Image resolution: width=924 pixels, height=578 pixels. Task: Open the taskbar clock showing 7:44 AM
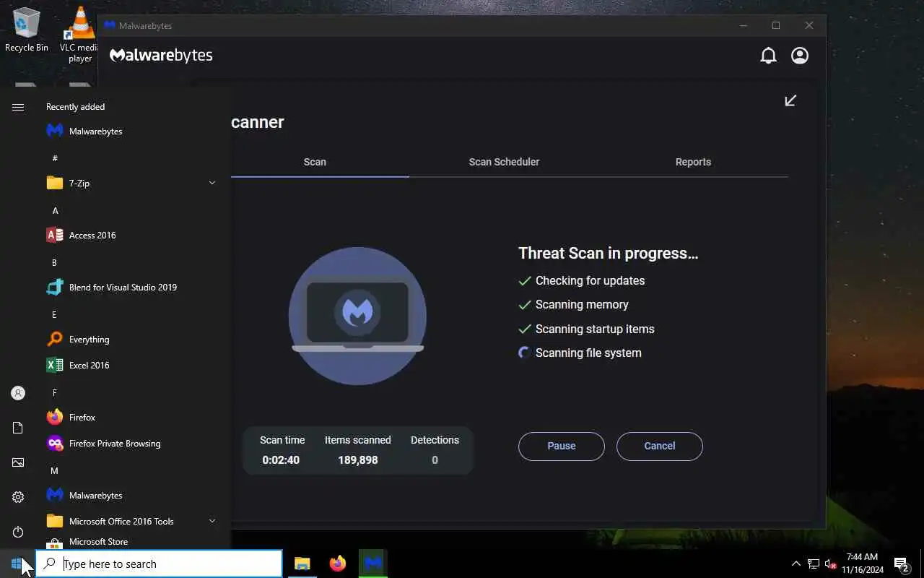(x=862, y=564)
